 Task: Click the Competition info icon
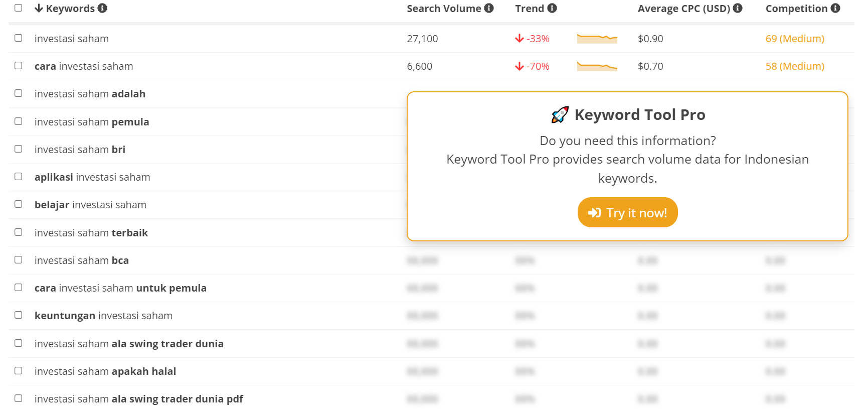click(835, 8)
